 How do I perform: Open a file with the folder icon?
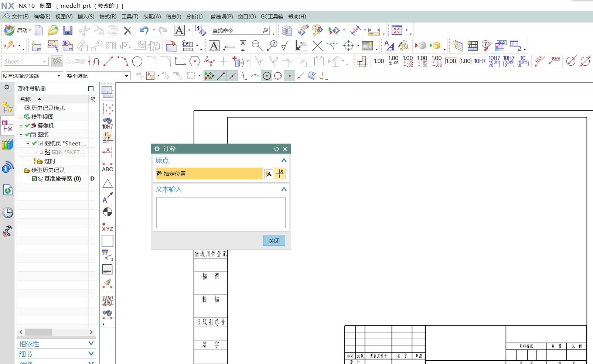pyautogui.click(x=53, y=30)
